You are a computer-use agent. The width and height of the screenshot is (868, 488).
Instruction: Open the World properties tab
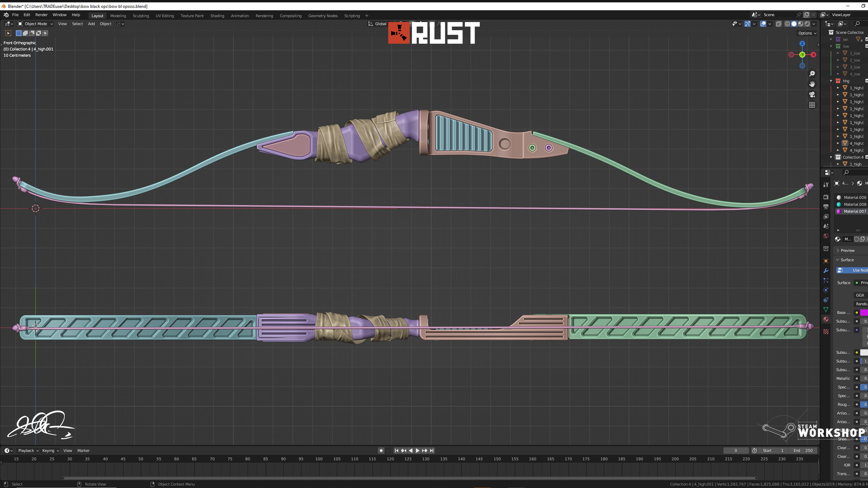coord(826,236)
